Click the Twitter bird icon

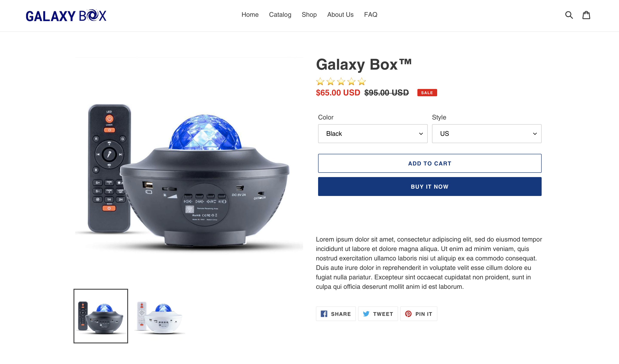(x=366, y=314)
